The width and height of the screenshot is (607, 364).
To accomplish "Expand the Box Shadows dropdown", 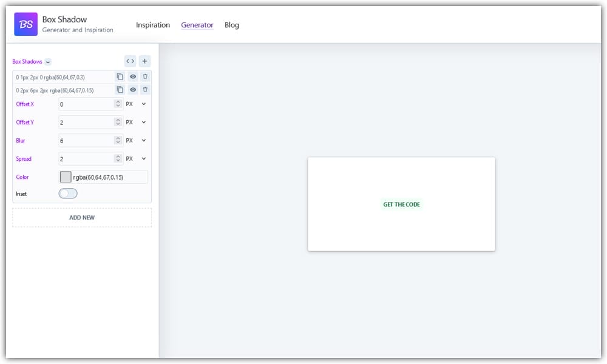I will [x=48, y=62].
